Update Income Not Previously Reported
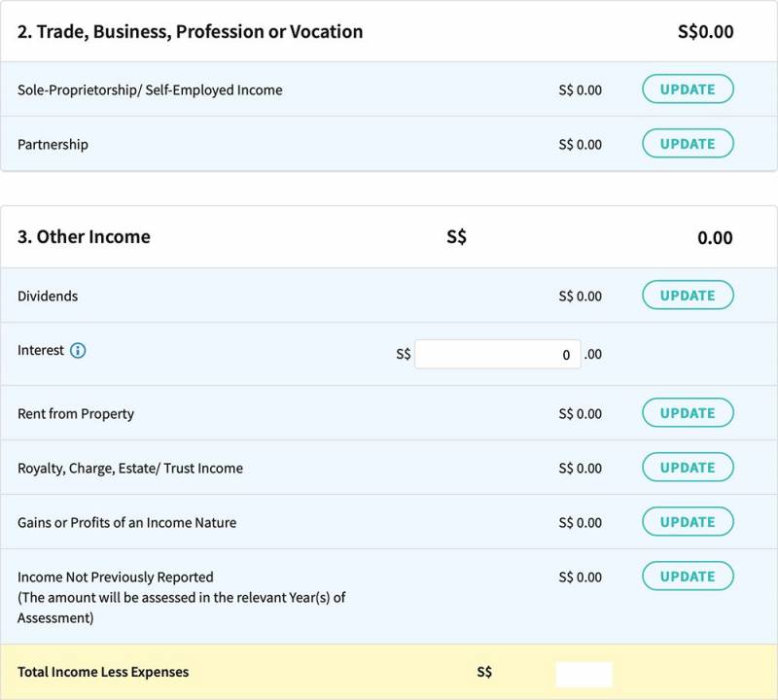This screenshot has width=778, height=700. coord(687,577)
